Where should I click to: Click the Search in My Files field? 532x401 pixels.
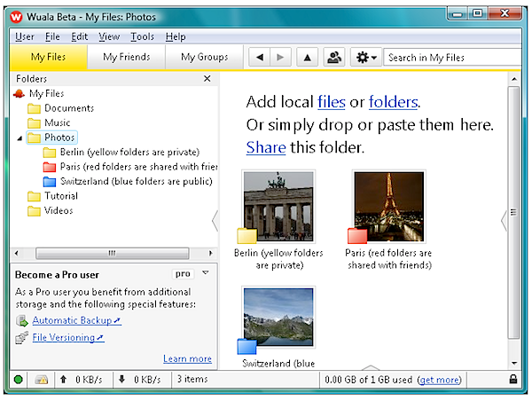[x=452, y=57]
